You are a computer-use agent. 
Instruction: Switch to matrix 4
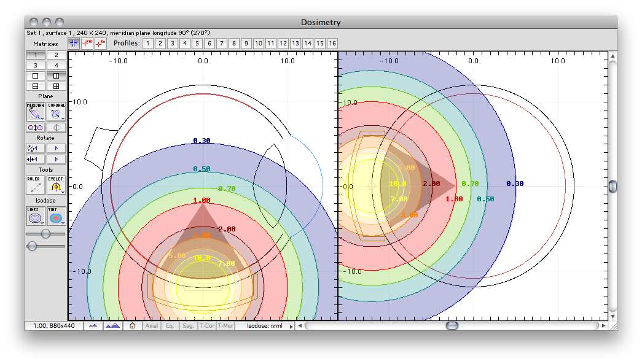[57, 66]
